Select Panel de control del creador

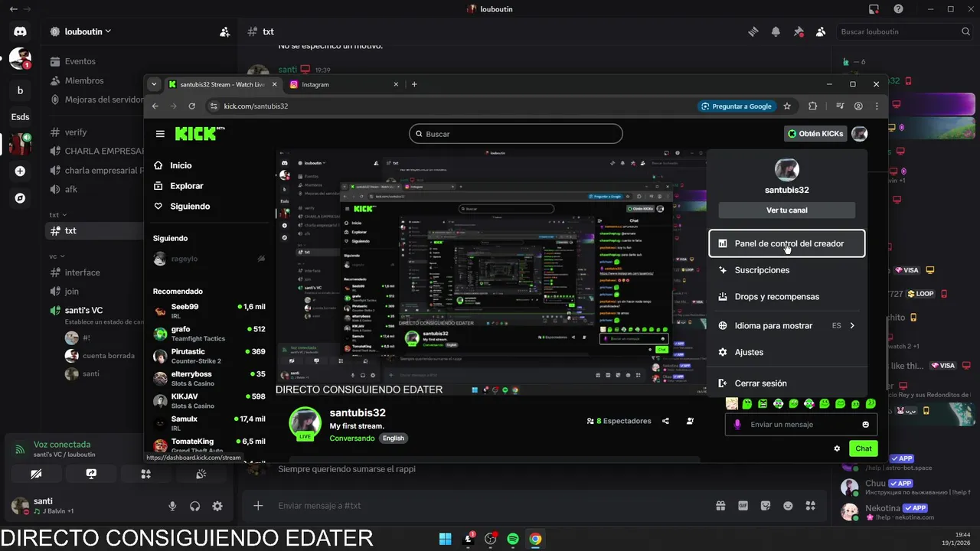pos(787,243)
